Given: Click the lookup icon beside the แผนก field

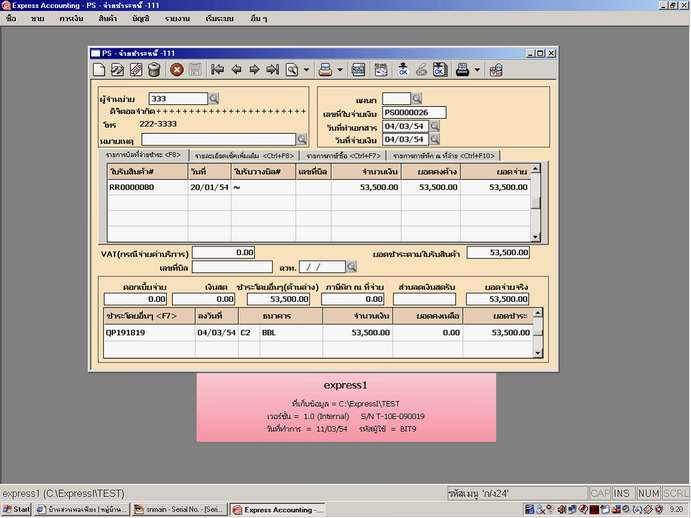Looking at the screenshot, I should tap(417, 99).
